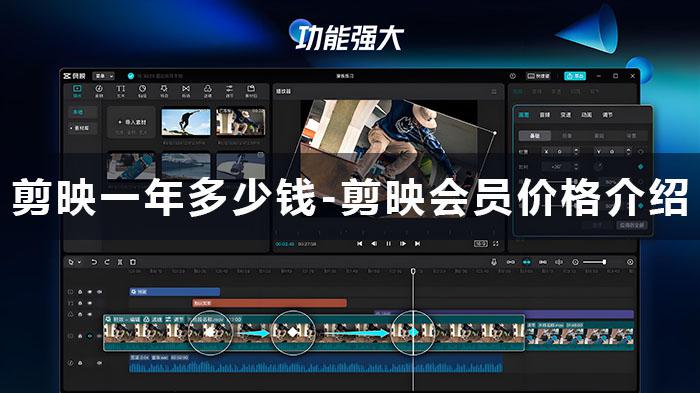
Task: Open the menu dropdown beside the logo
Action: coord(104,76)
